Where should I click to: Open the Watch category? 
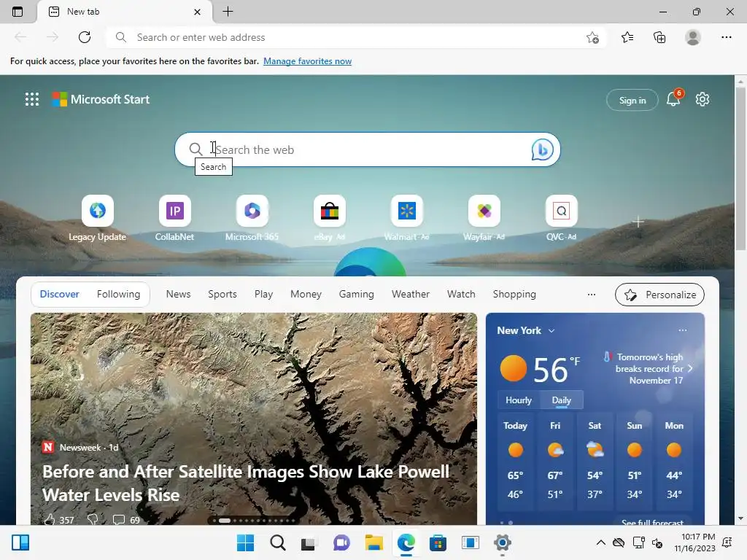[461, 295]
